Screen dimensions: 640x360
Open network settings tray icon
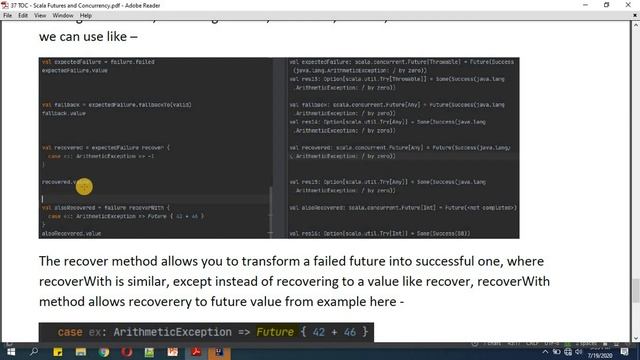(568, 352)
